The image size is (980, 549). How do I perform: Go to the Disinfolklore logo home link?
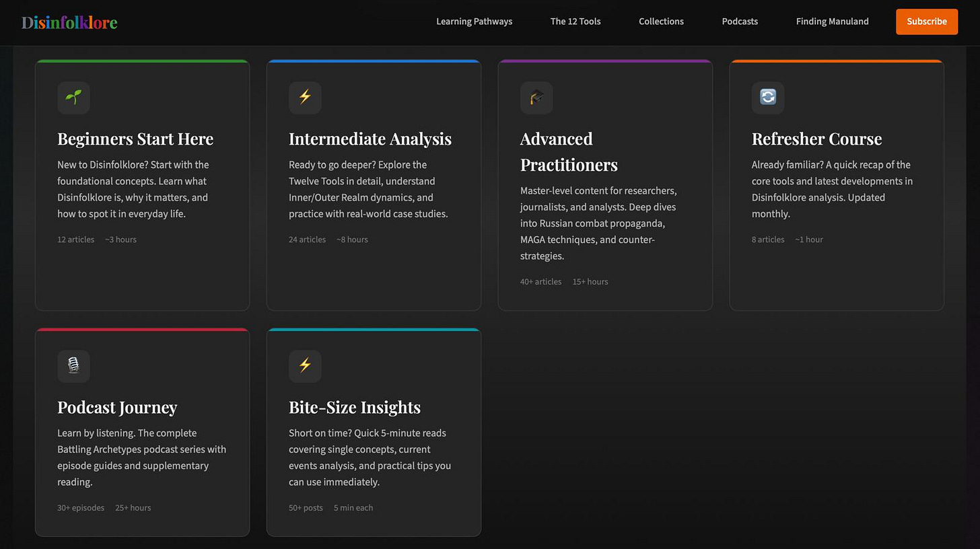(x=69, y=22)
